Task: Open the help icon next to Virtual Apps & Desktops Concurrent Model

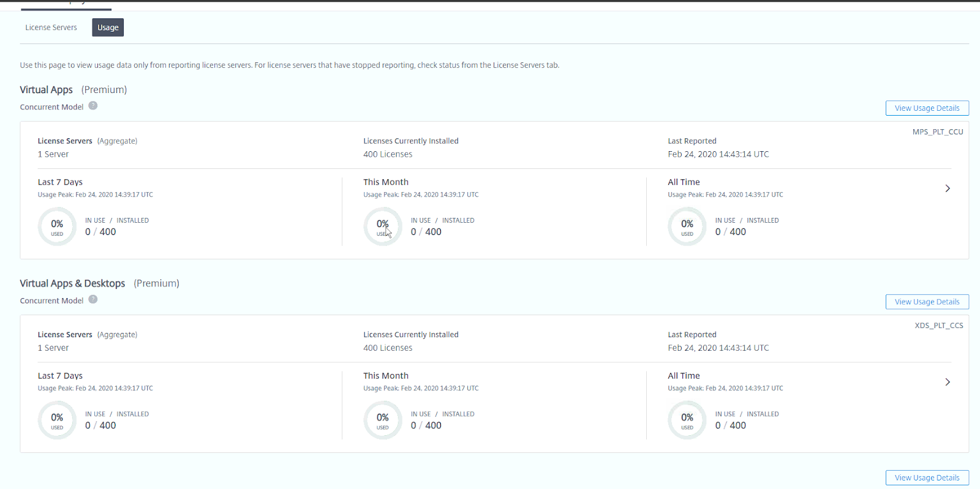Action: pyautogui.click(x=93, y=299)
